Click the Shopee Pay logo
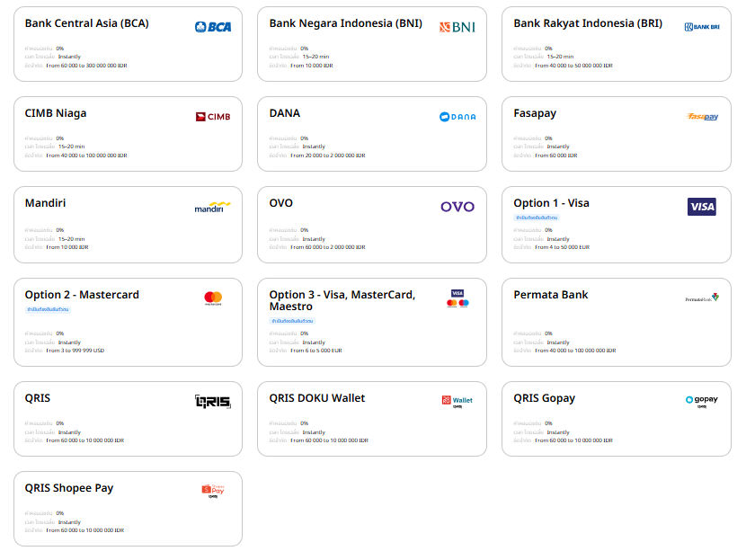The image size is (746, 560). click(213, 491)
